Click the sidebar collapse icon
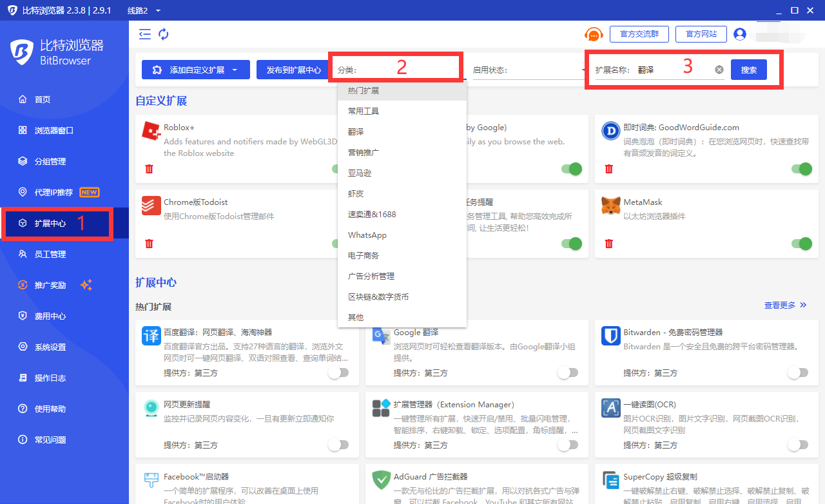The width and height of the screenshot is (825, 504). click(x=145, y=34)
